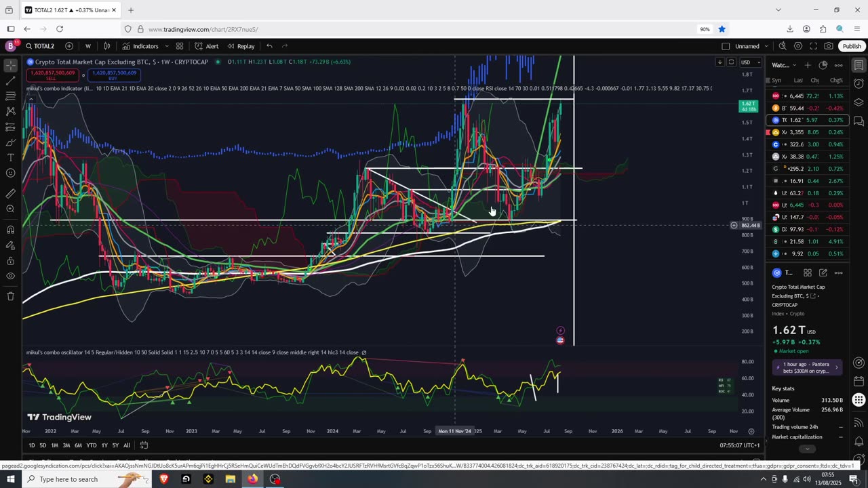Screen dimensions: 868x488
Task: Open symbol search for TOTAL2
Action: click(x=40, y=46)
